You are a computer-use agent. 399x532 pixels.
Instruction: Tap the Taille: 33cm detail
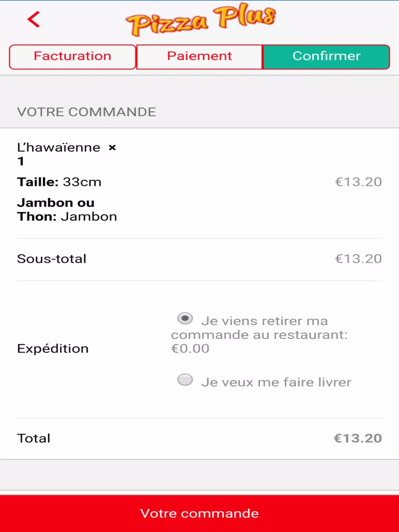click(x=59, y=182)
